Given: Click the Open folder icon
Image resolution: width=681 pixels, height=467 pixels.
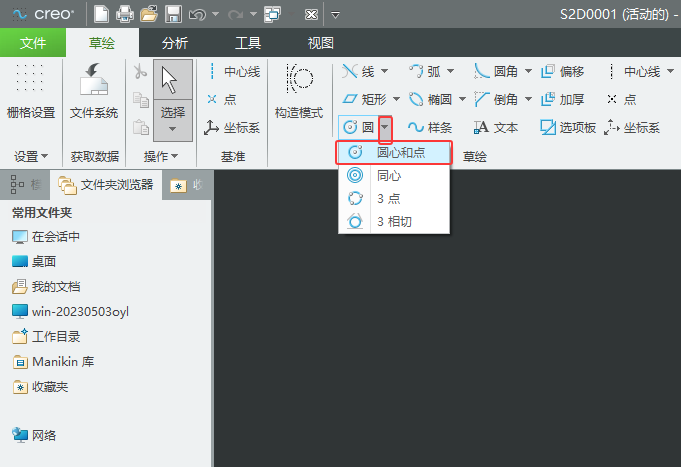Looking at the screenshot, I should pyautogui.click(x=149, y=14).
